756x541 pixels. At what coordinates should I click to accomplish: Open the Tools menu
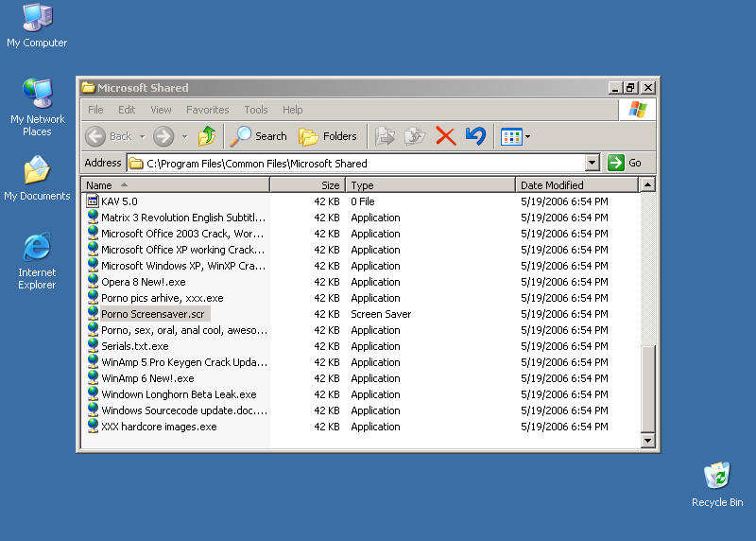(255, 110)
